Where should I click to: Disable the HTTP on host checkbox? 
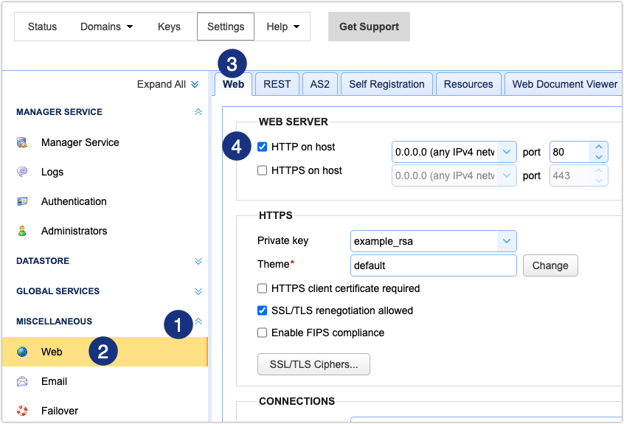(262, 147)
